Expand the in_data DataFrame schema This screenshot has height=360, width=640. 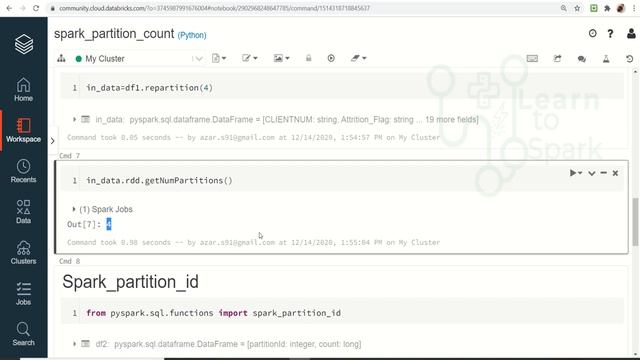(74, 120)
